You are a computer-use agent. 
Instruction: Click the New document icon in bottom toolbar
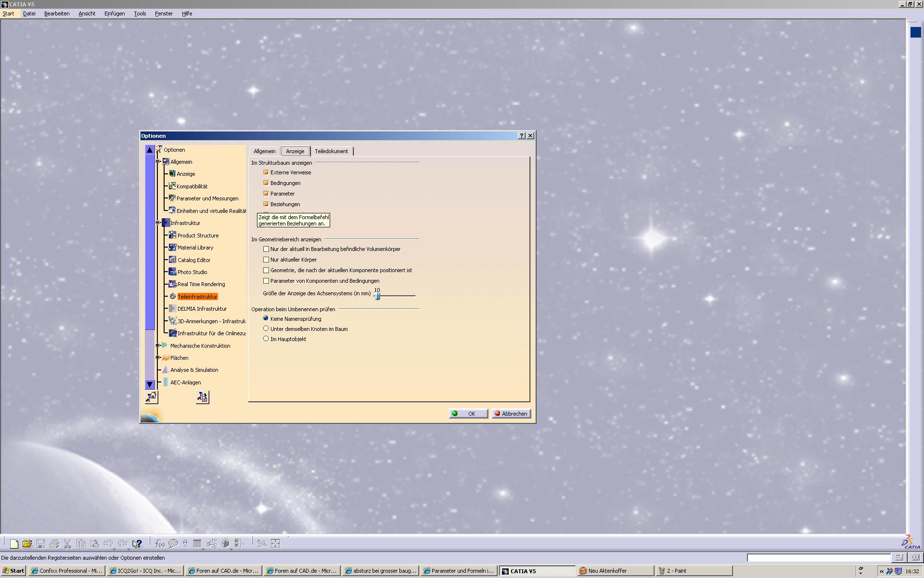14,544
